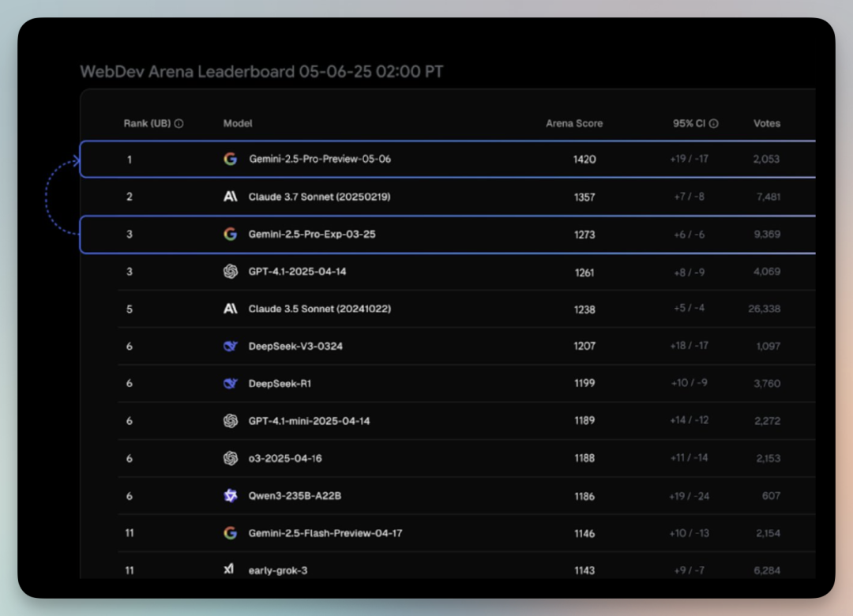Screen dimensions: 853x616
Task: Click the vote count 7,481
Action: click(768, 197)
